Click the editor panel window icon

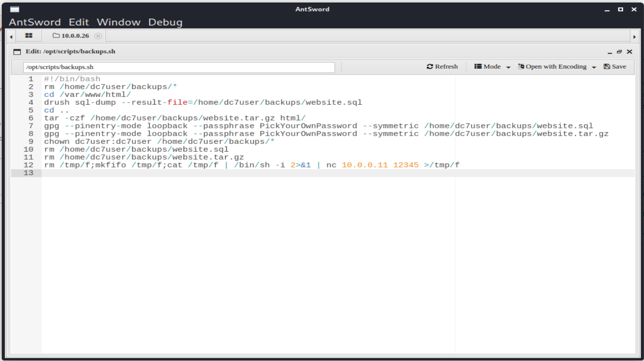tap(17, 52)
